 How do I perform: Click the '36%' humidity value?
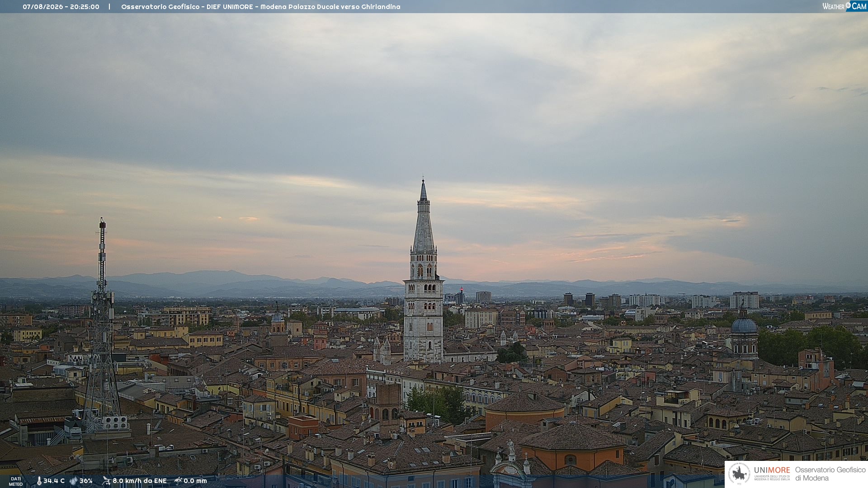86,481
